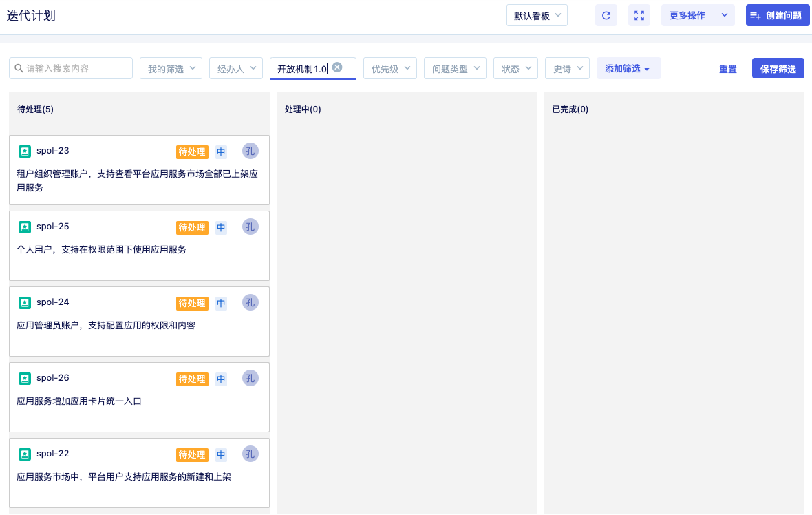Click summary 应用服务市场中，平台用户支持应用服务的新建和上架

click(x=124, y=476)
